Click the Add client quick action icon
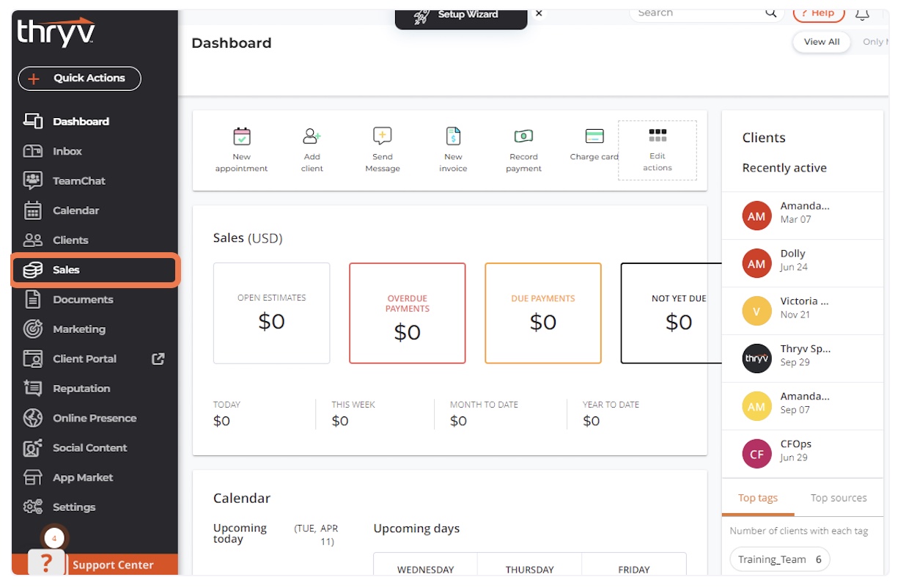This screenshot has height=588, width=906. pos(312,136)
